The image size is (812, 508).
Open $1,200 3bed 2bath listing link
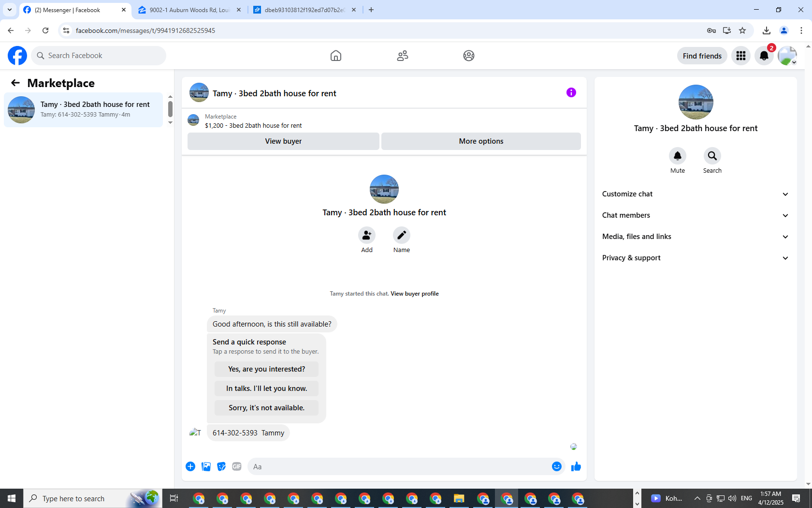point(253,126)
